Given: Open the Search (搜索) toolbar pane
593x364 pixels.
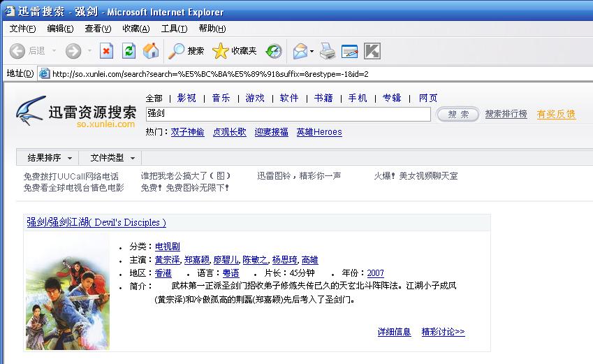Looking at the screenshot, I should pos(186,50).
